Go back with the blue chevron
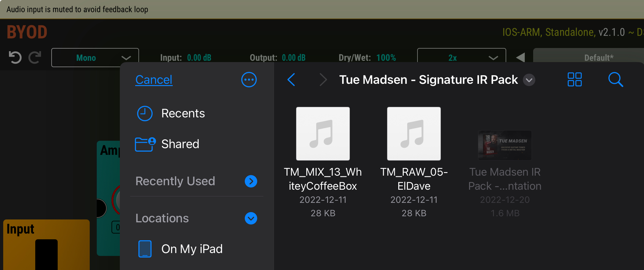The height and width of the screenshot is (270, 644). pos(291,80)
